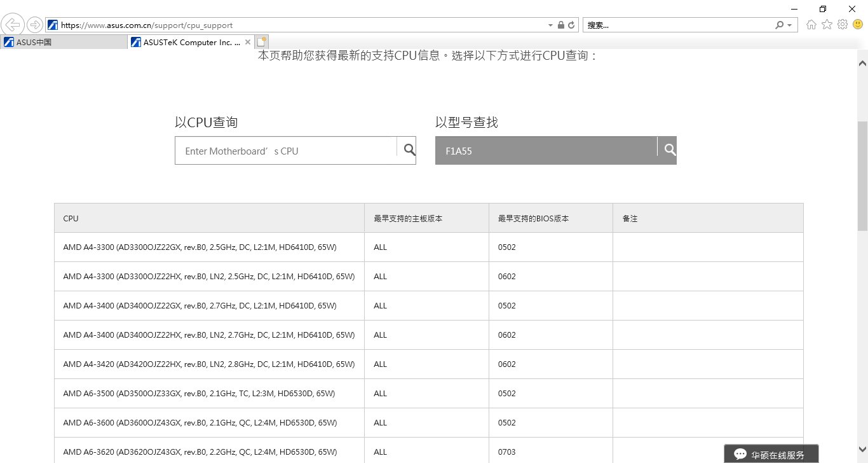
Task: Refresh the page with the reload icon
Action: [x=571, y=25]
